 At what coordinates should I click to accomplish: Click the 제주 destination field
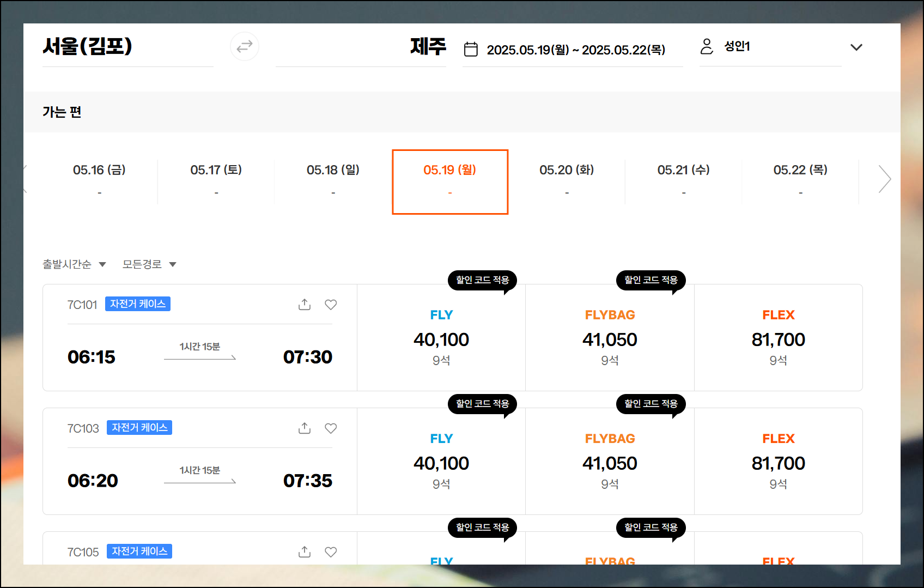[361, 46]
